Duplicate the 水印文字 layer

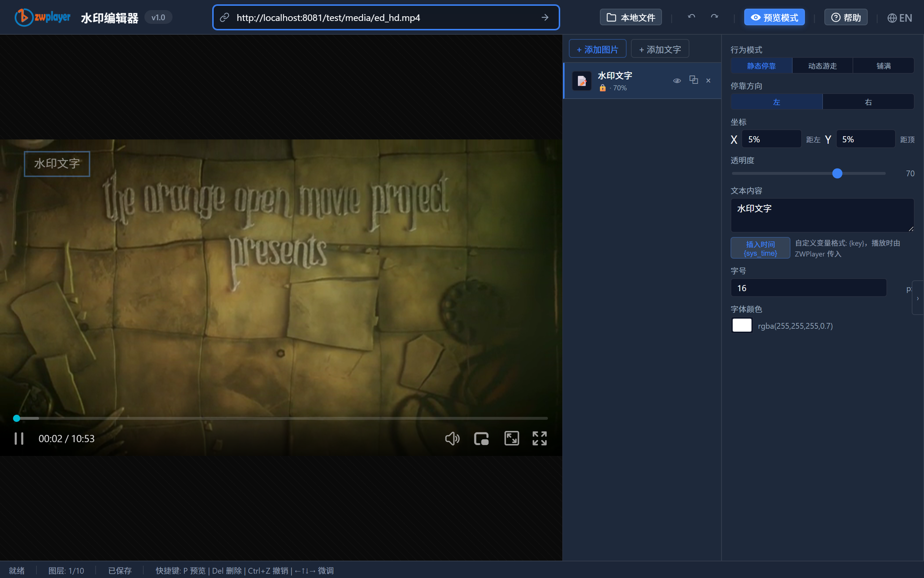pyautogui.click(x=693, y=80)
